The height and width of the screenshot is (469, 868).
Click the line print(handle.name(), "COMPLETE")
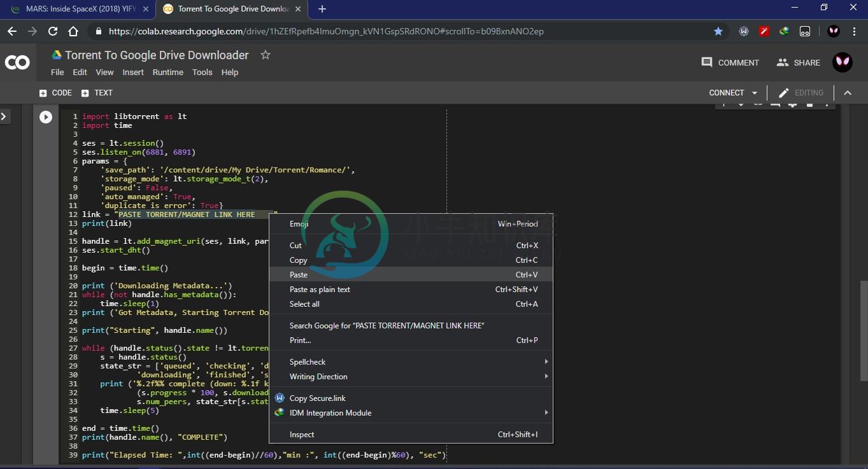[155, 437]
